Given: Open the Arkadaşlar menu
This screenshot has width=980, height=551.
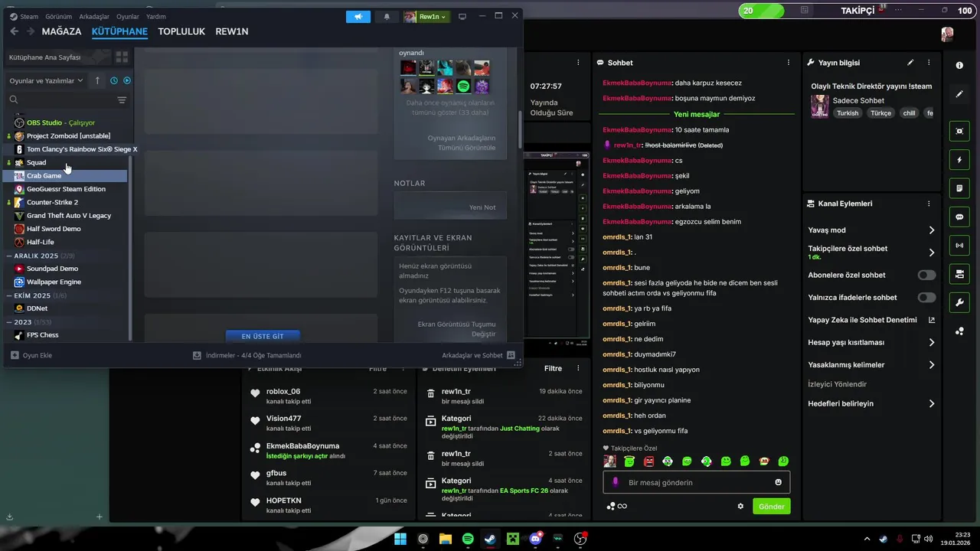Looking at the screenshot, I should 94,16.
